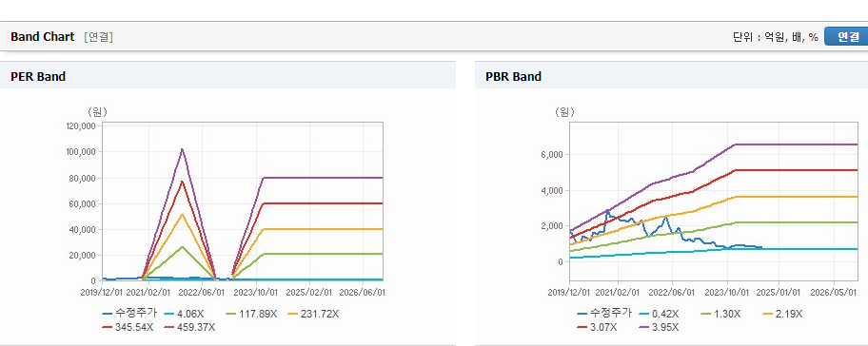
Task: Click the 20,000 y-axis label in PER Band
Action: pos(83,256)
